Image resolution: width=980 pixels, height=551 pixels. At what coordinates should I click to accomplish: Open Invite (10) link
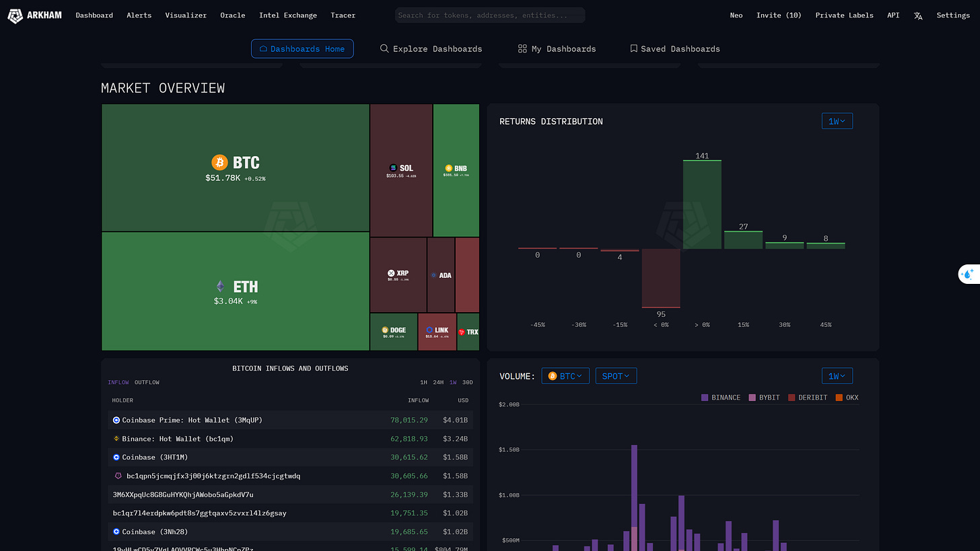pos(779,15)
